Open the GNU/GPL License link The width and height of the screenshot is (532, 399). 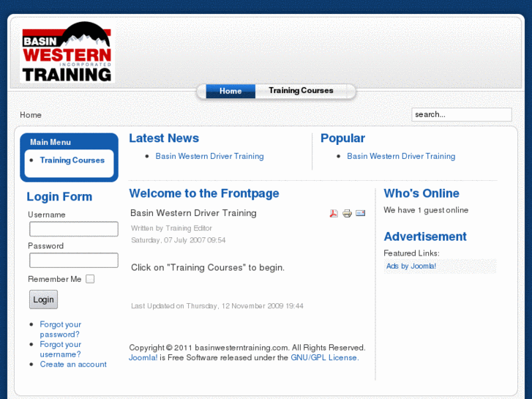[324, 357]
